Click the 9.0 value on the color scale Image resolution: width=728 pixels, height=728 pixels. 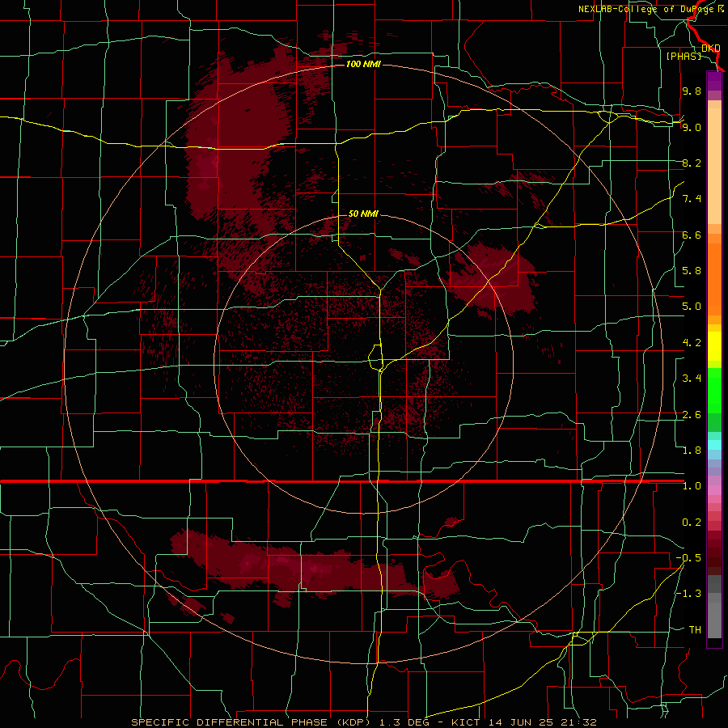pyautogui.click(x=692, y=127)
